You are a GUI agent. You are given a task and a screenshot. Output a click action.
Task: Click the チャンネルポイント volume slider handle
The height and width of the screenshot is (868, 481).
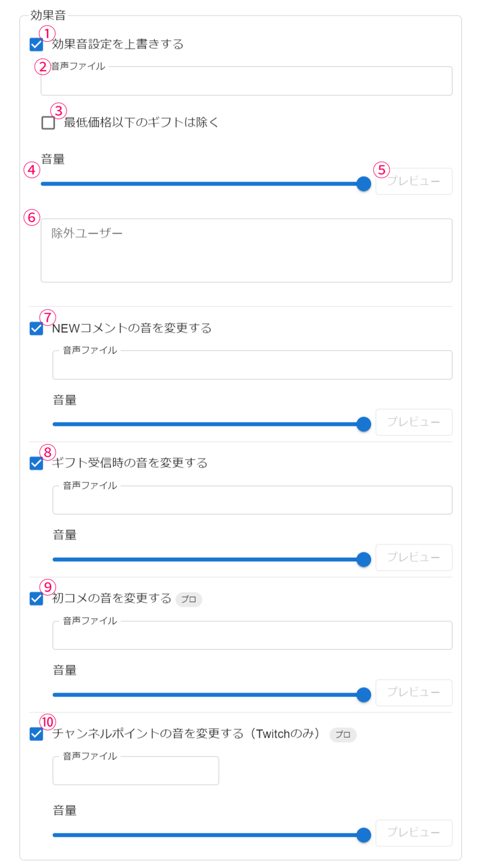tap(363, 835)
